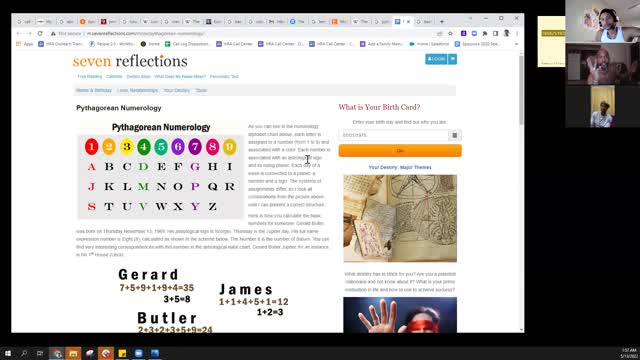Open the Love, Relationships menu item
This screenshot has height=360, width=640.
[x=137, y=90]
